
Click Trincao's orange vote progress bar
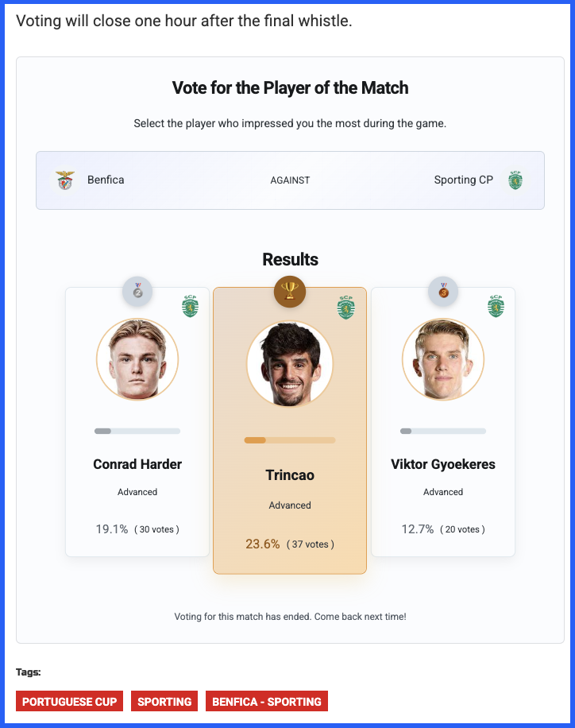tap(290, 440)
